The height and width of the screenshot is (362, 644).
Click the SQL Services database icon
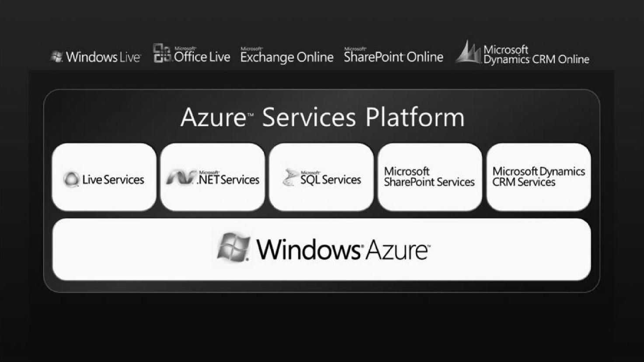pos(290,178)
